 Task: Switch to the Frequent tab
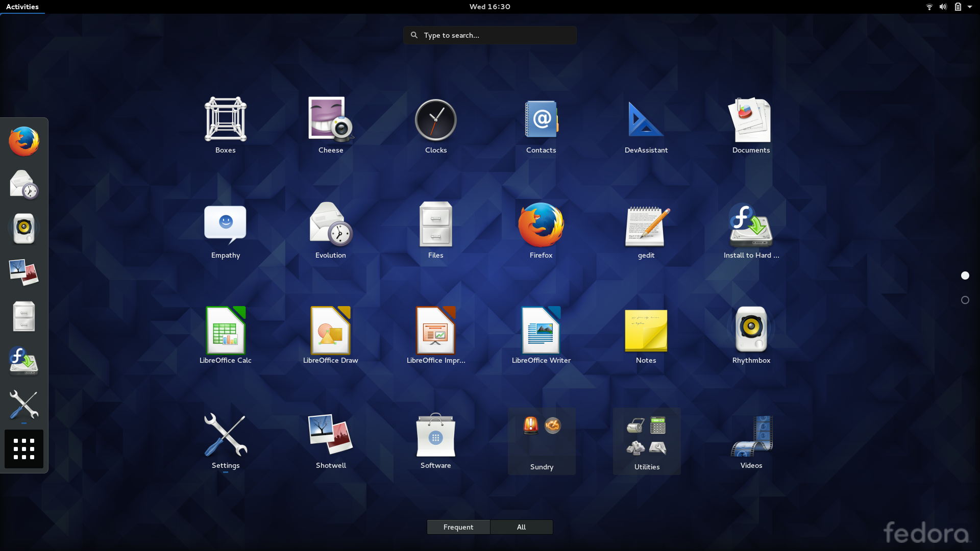pos(458,527)
